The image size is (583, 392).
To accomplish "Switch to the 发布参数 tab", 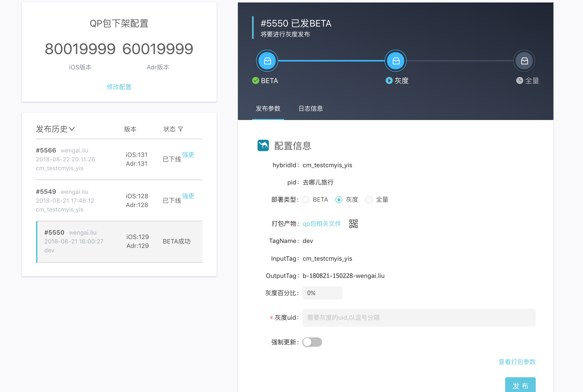I will click(x=268, y=108).
